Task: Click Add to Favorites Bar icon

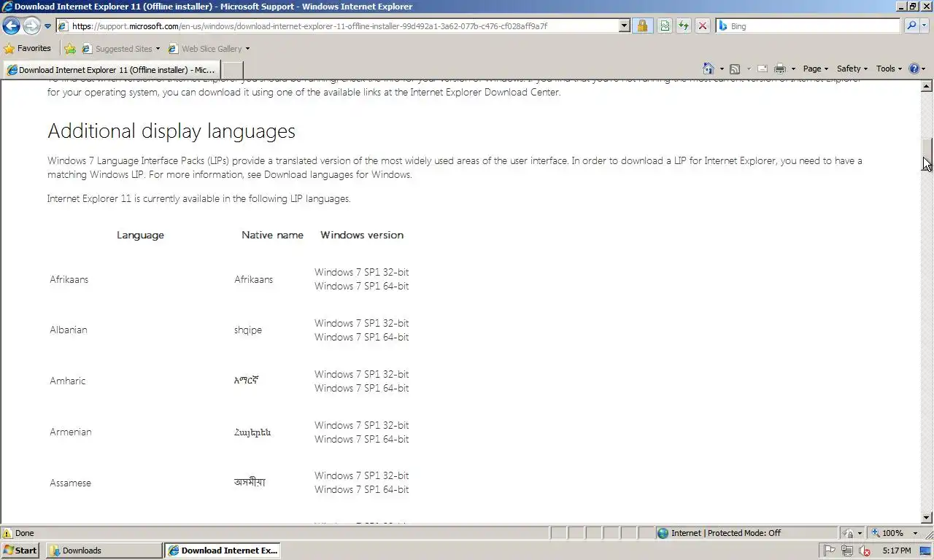Action: tap(70, 49)
